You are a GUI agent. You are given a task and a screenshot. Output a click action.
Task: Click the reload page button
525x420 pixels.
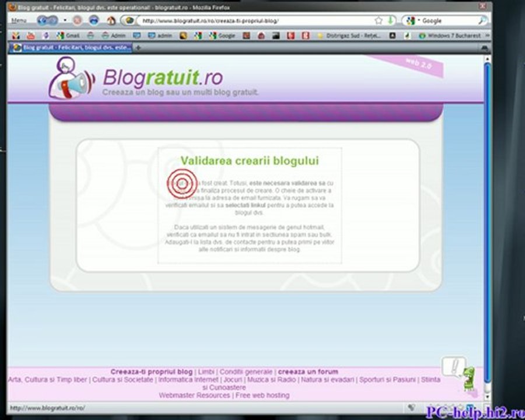tap(94, 21)
